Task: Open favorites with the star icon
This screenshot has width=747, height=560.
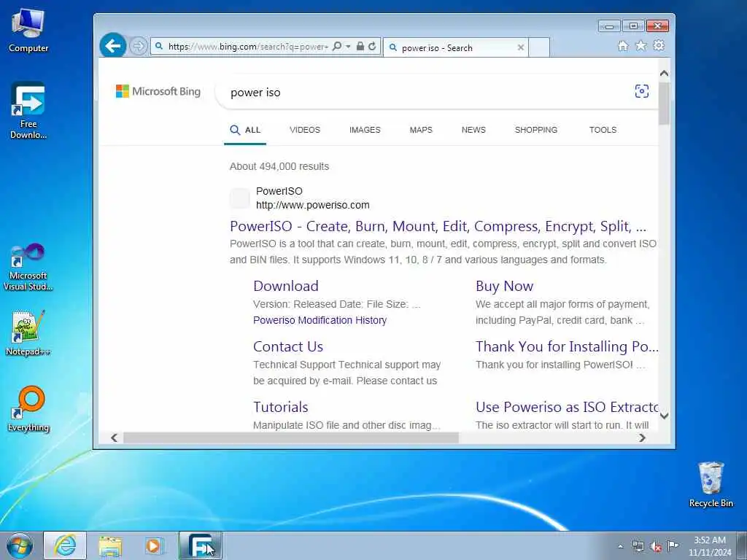Action: click(x=641, y=46)
